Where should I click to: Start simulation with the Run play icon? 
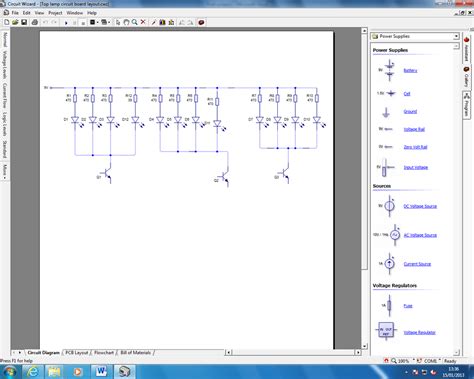click(x=66, y=23)
